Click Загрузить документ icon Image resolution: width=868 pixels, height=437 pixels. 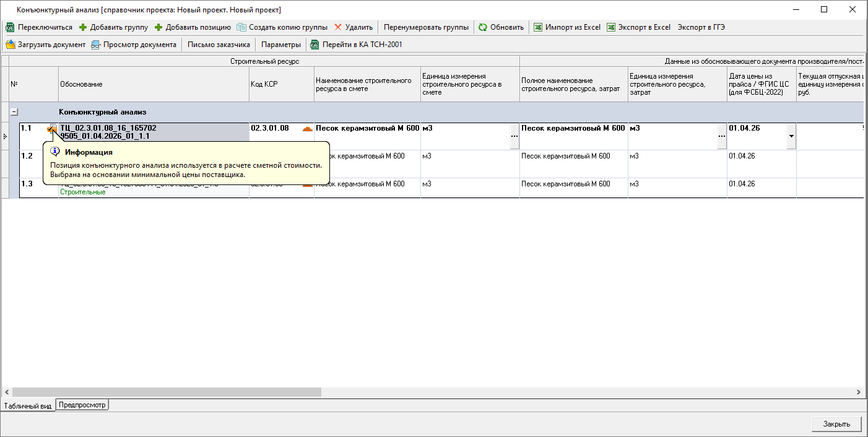pos(11,45)
